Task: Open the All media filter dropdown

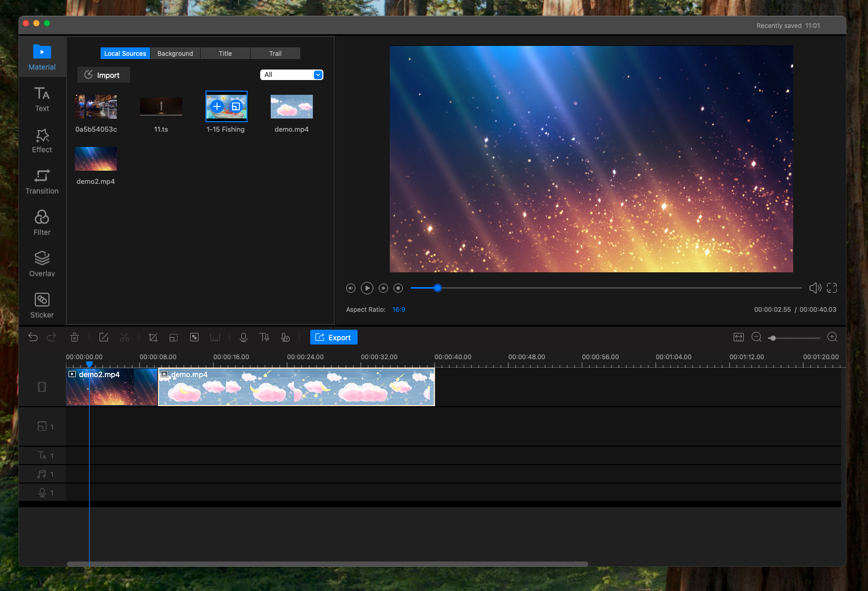Action: tap(292, 75)
